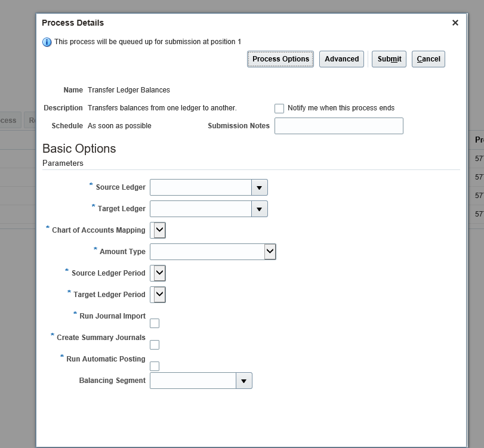The image size is (484, 448).
Task: Click inside the Balancing Segment input field
Action: [193, 381]
